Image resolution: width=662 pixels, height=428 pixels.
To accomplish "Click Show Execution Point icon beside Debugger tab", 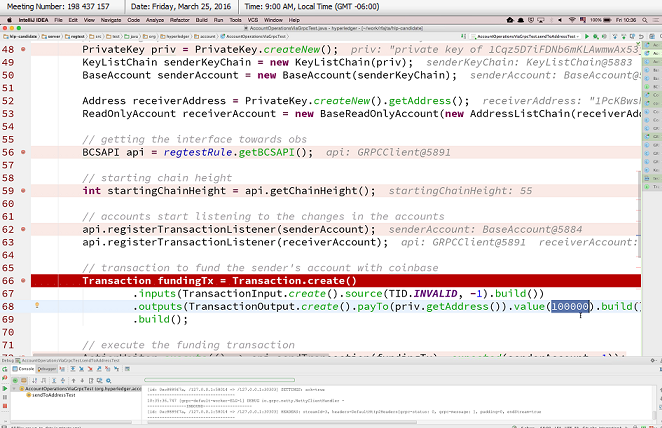I will coord(62,369).
